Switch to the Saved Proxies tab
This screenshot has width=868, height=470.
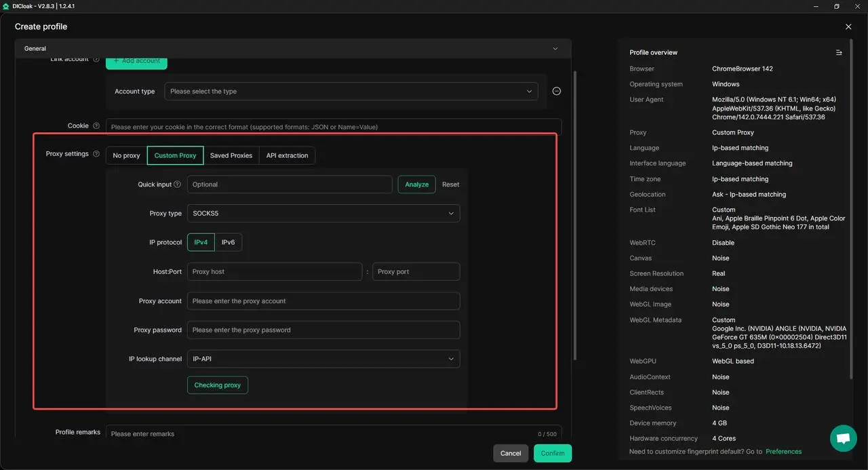click(x=231, y=155)
